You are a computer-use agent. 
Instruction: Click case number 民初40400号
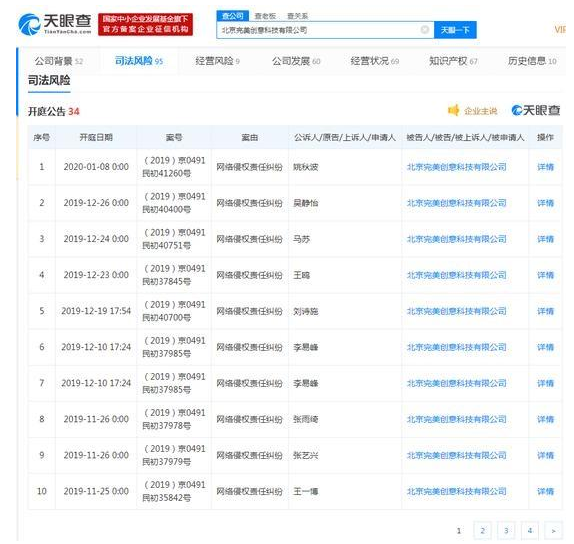click(x=167, y=209)
